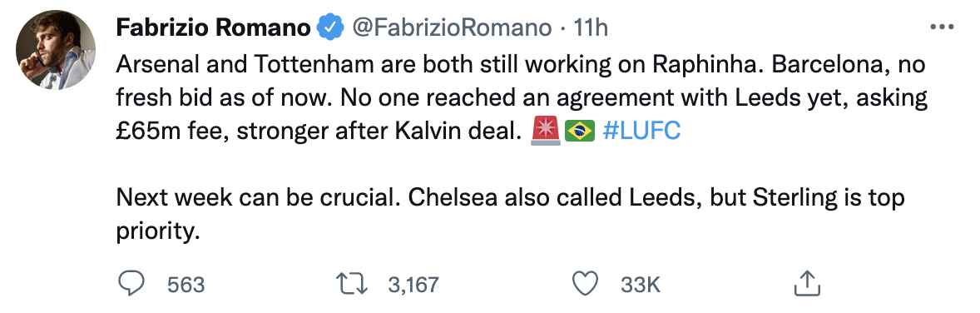Click the word 'priority.' ending the tweet
This screenshot has width=980, height=313.
(x=158, y=231)
